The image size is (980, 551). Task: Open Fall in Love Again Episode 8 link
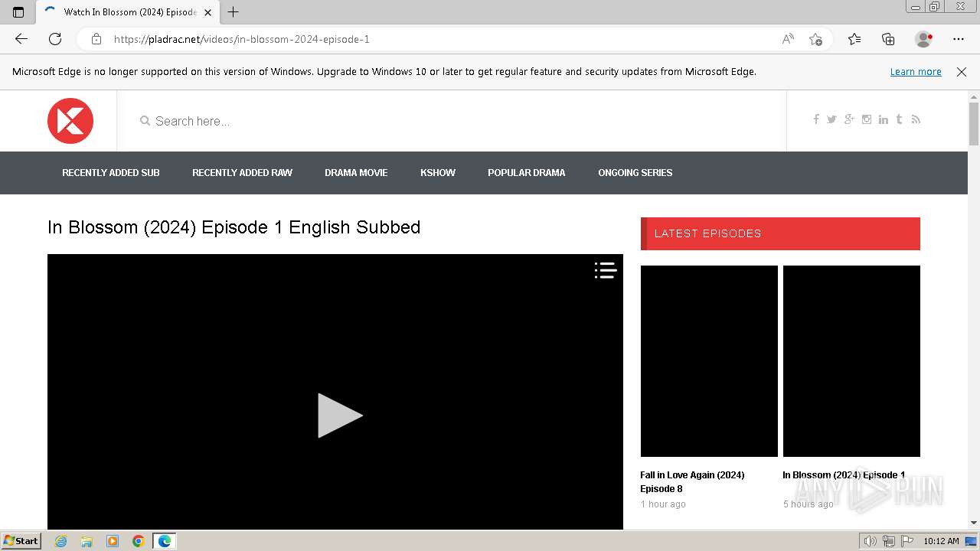tap(692, 482)
